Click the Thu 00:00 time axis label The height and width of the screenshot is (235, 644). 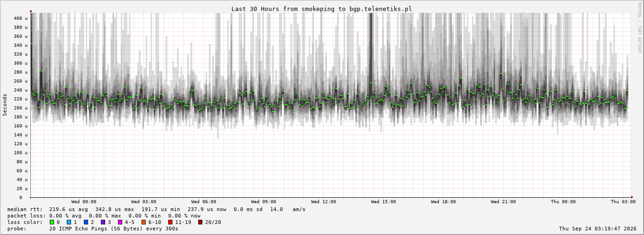point(563,201)
